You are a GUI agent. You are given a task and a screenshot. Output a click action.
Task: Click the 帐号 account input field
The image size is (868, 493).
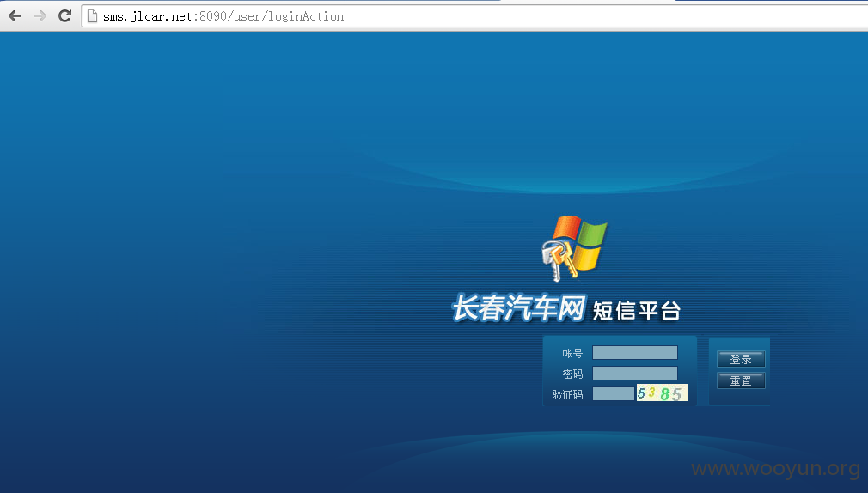coord(635,353)
